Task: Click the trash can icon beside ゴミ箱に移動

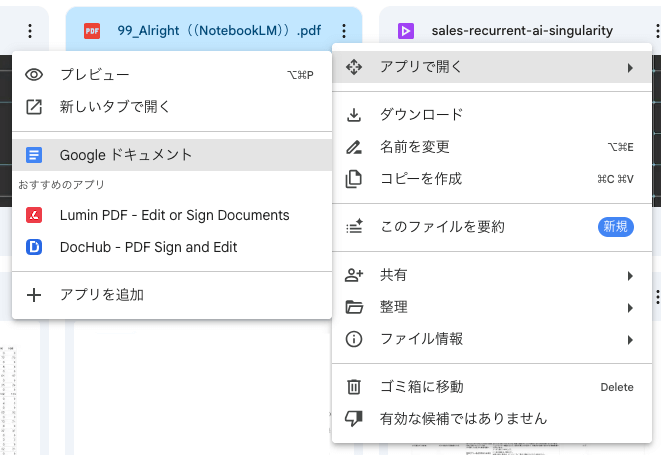Action: click(354, 387)
